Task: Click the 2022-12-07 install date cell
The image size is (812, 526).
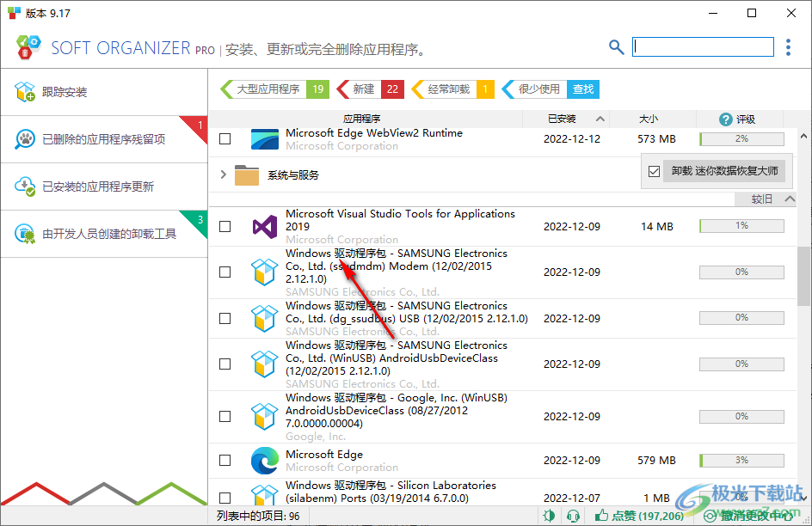Action: tap(572, 498)
